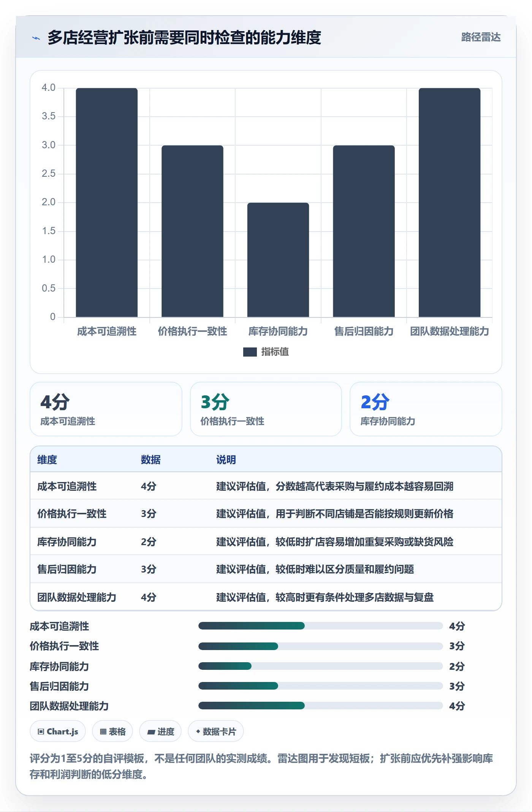The height and width of the screenshot is (812, 532).
Task: Click the 维度 column header
Action: click(x=47, y=460)
